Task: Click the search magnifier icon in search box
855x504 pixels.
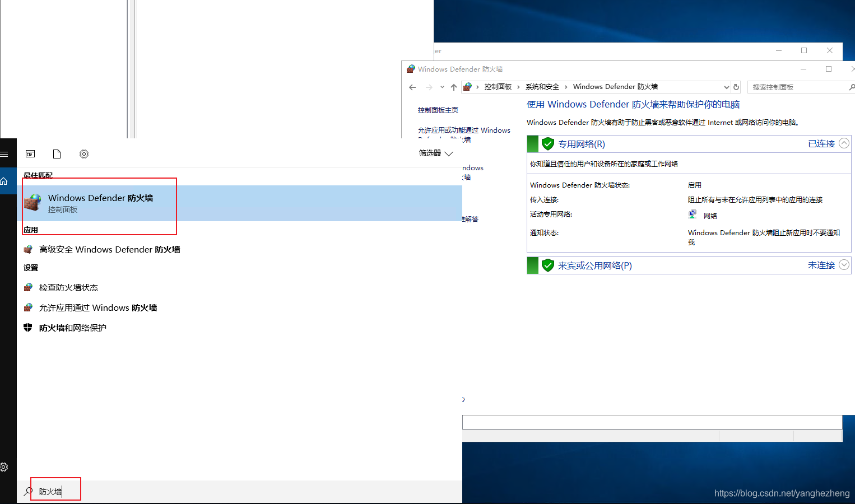Action: pos(28,491)
